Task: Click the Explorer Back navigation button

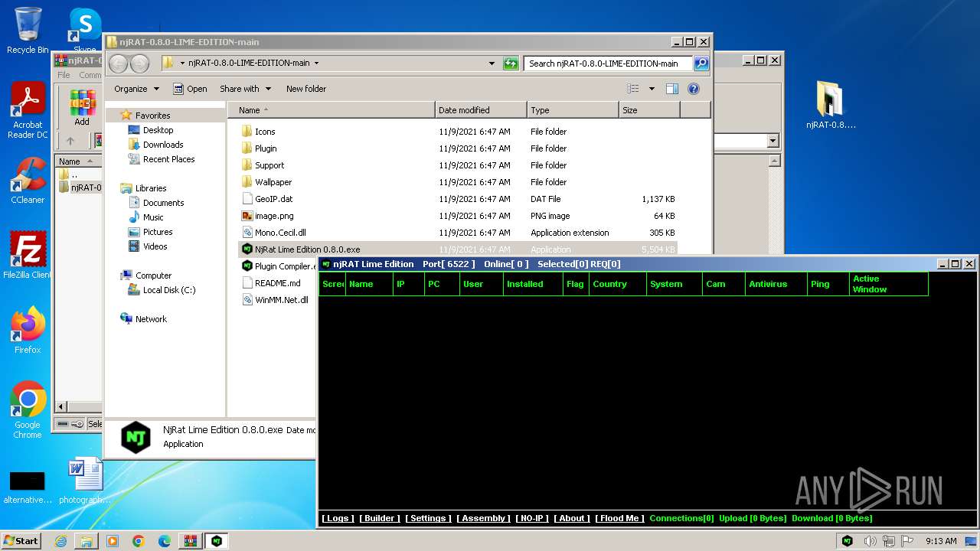Action: click(x=119, y=64)
